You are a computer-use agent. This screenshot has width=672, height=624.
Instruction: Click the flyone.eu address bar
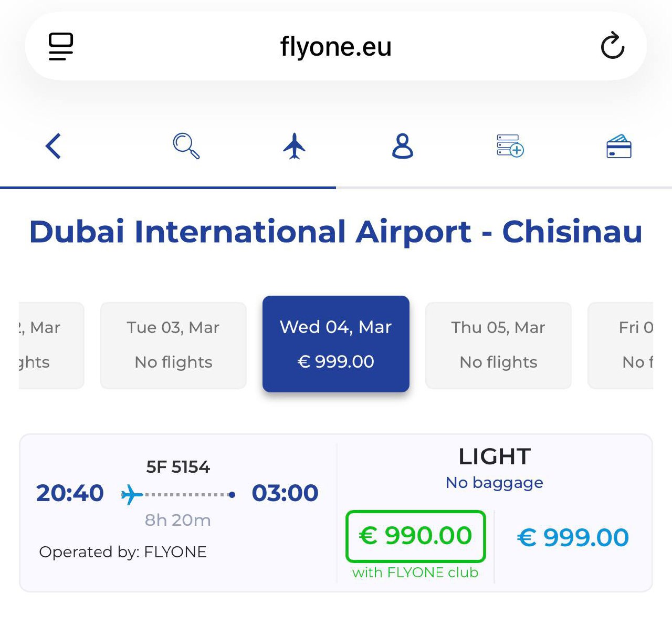tap(336, 46)
